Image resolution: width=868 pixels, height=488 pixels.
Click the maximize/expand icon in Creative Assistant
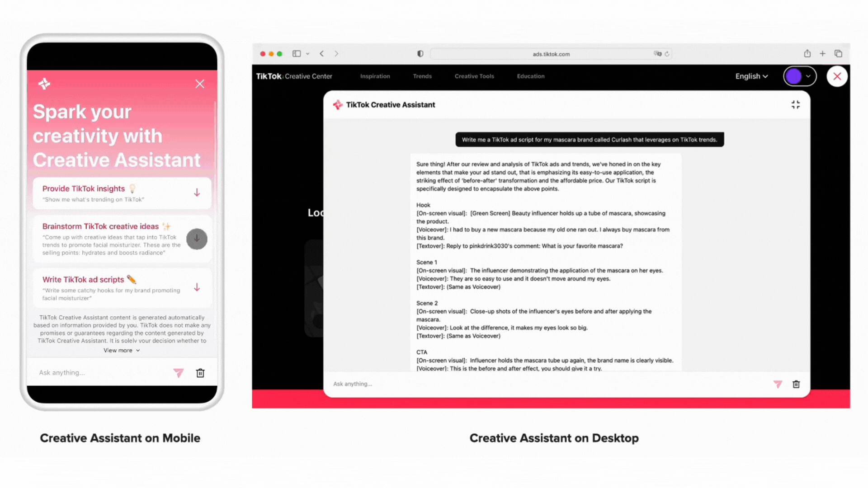pyautogui.click(x=795, y=104)
